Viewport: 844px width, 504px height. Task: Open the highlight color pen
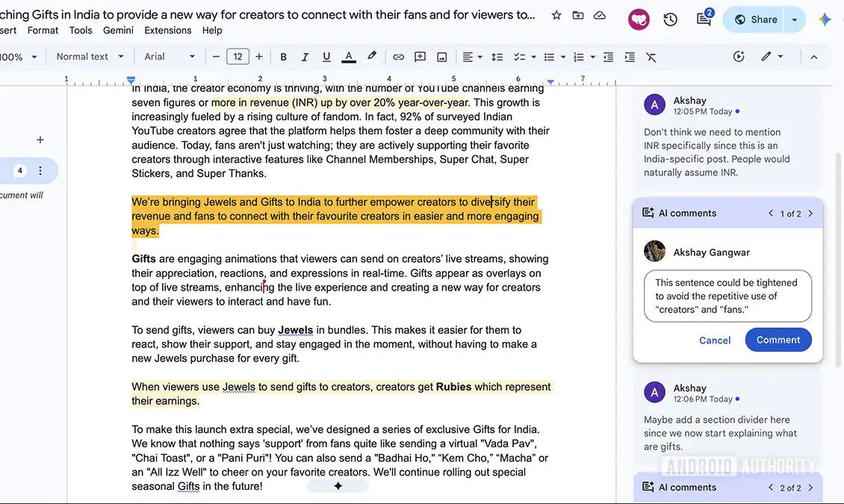371,57
